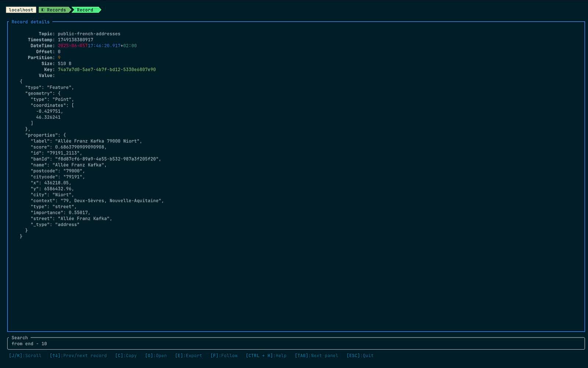
Task: Click the [F]:Follow shortcut hint
Action: click(224, 356)
